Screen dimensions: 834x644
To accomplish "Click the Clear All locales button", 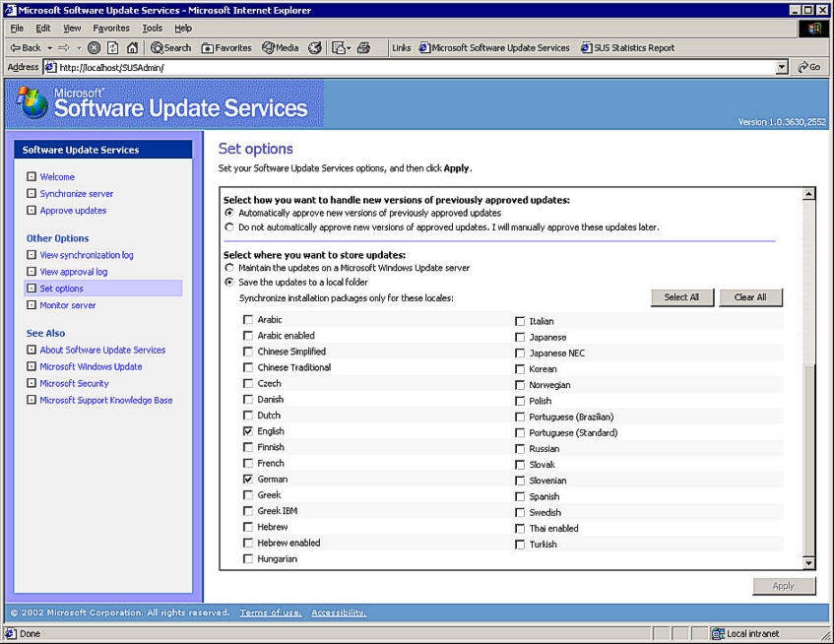I will click(x=750, y=297).
